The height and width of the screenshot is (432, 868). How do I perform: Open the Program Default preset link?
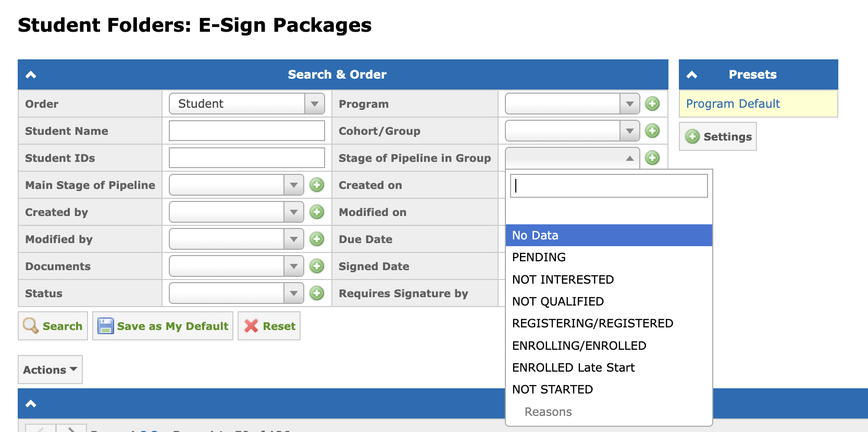tap(733, 104)
